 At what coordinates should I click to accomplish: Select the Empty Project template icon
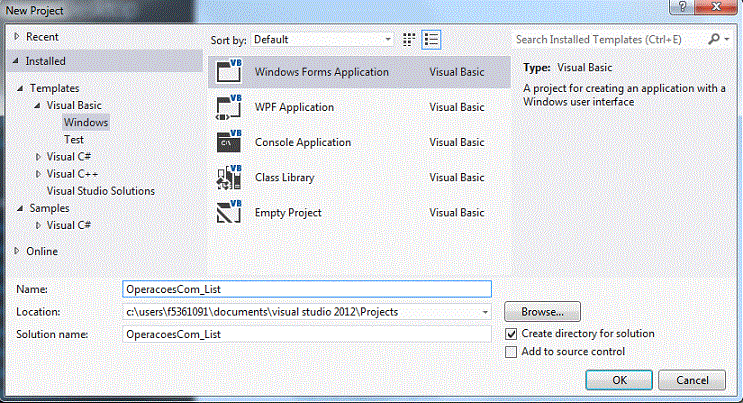tap(229, 212)
